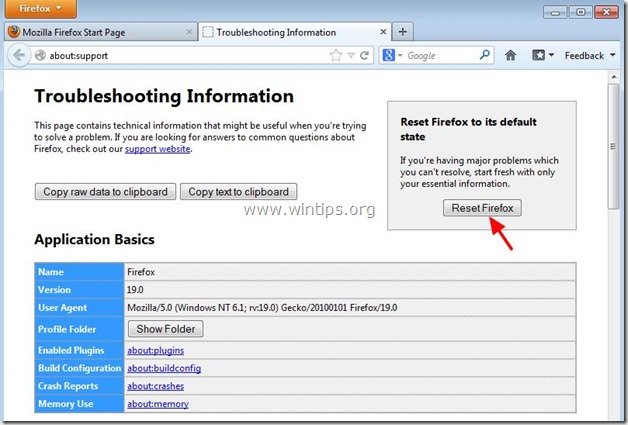Select the version value 19.0
The image size is (628, 425).
pos(135,290)
